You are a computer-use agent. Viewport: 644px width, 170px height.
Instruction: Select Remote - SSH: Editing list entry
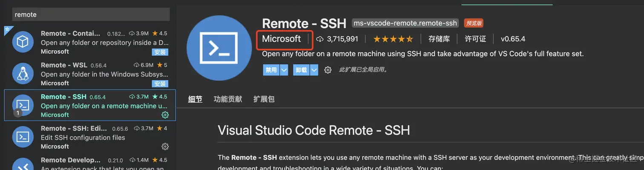pyautogui.click(x=90, y=137)
